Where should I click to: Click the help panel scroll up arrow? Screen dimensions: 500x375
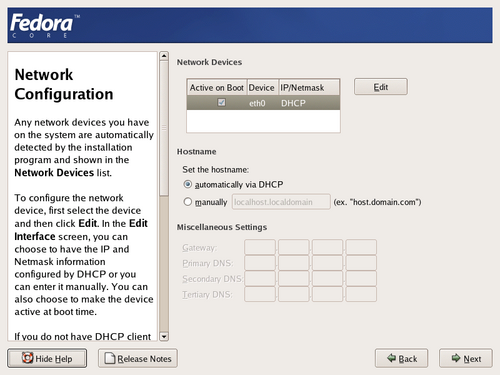click(164, 56)
